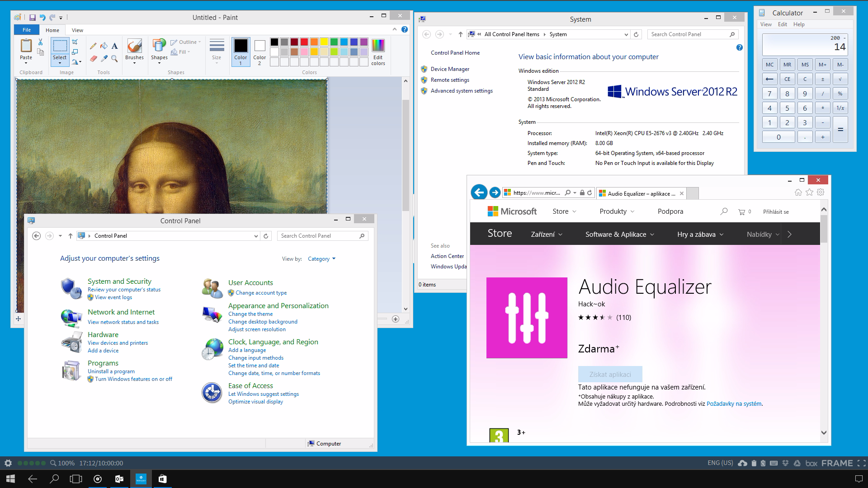Viewport: 868px width, 488px height.
Task: Choose the Color picker eyedropper tool
Action: coord(104,59)
